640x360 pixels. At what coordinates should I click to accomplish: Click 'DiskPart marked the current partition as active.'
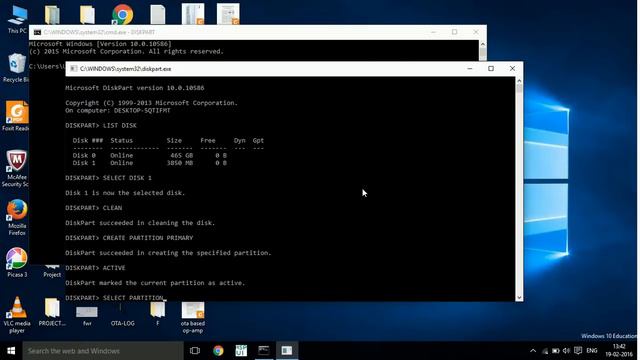click(x=155, y=283)
